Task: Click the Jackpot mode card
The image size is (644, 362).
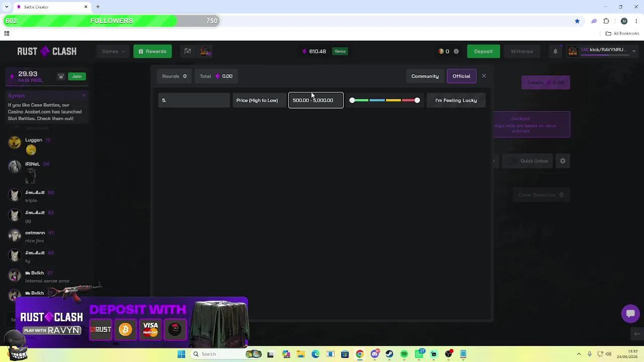Action: pyautogui.click(x=531, y=124)
